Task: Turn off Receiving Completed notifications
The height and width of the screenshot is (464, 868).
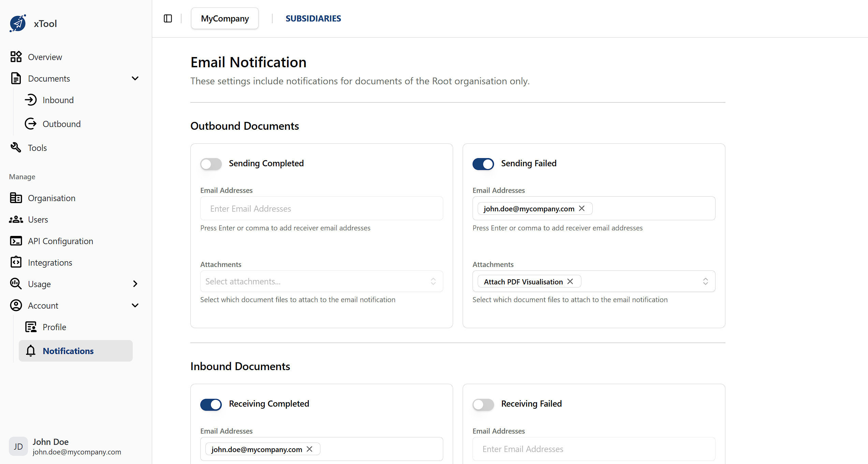Action: point(211,405)
